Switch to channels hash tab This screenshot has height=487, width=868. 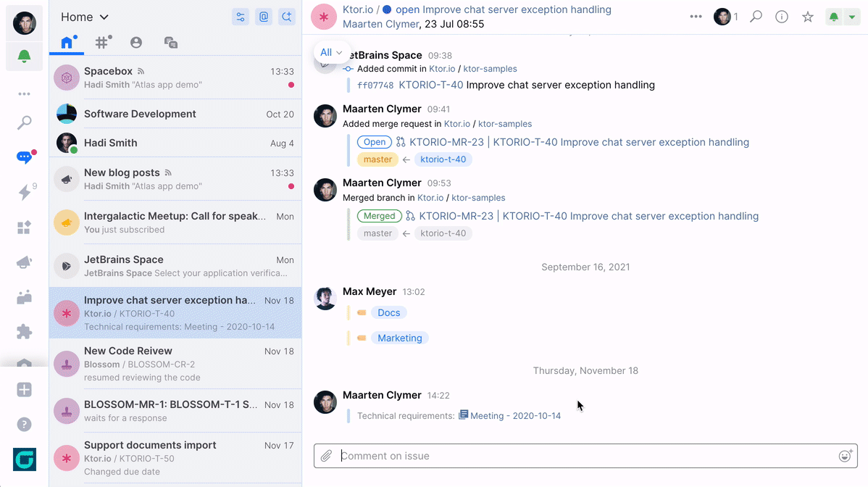pyautogui.click(x=102, y=43)
